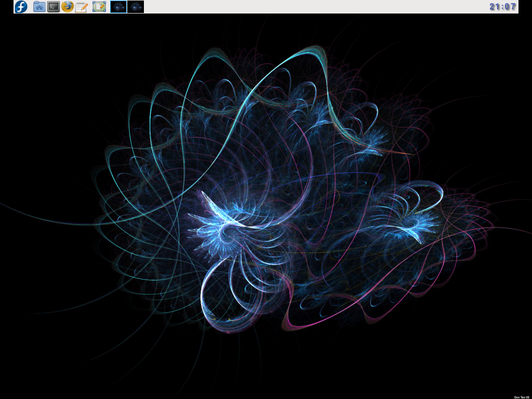Screen dimensions: 532x399
Task: Open the Fedora applications menu
Action: pos(20,7)
